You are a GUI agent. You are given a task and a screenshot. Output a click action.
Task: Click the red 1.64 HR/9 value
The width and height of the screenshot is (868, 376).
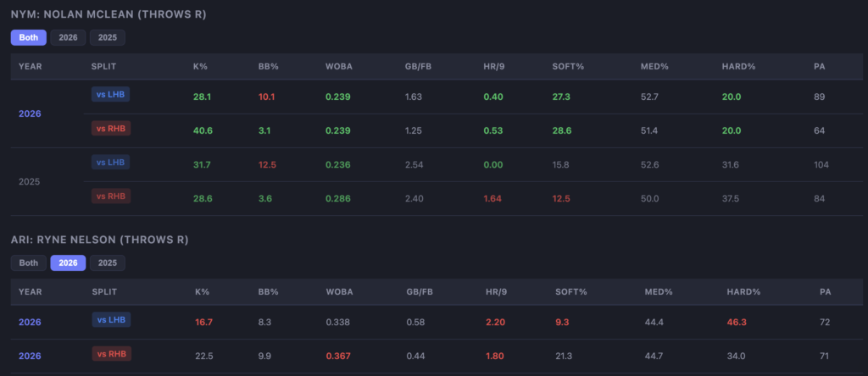(x=492, y=198)
